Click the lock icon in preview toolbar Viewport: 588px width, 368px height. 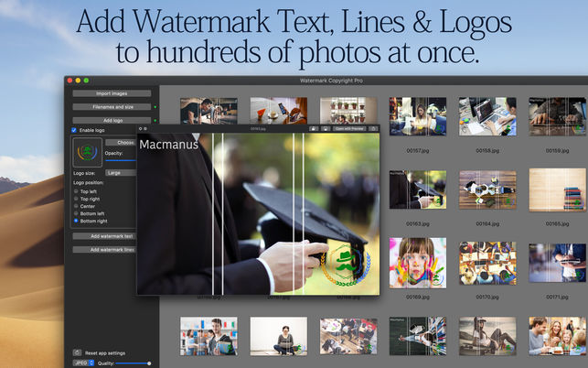tap(314, 129)
